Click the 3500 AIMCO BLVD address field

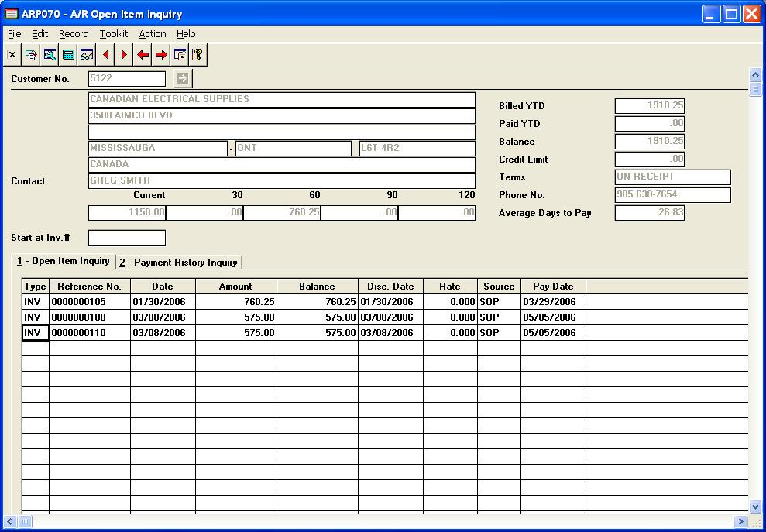point(281,116)
